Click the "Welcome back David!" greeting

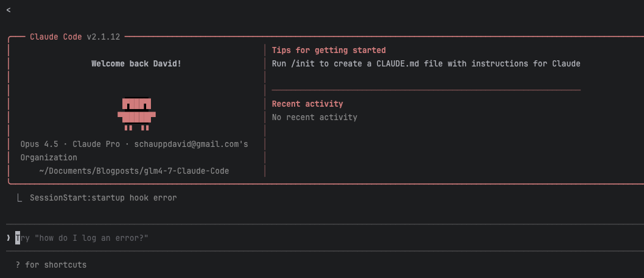click(136, 63)
